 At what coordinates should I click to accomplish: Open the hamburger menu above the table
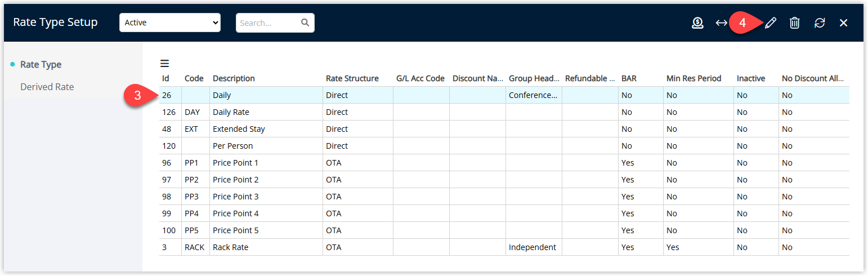coord(164,64)
